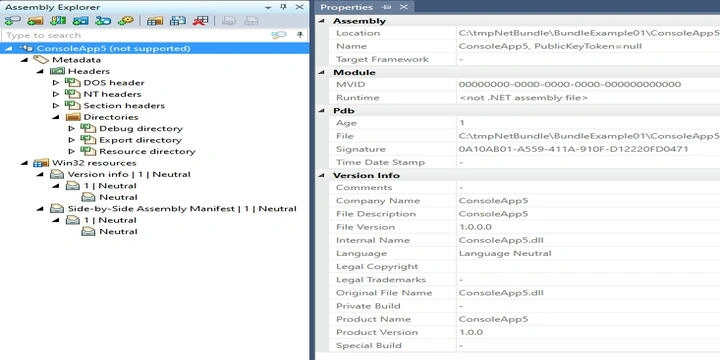Collapse the Version info node
720x360 pixels.
coord(40,174)
